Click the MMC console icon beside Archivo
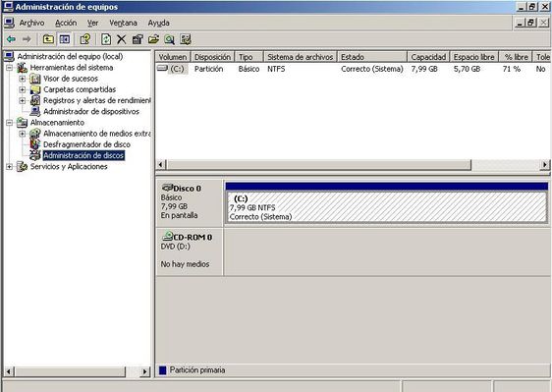The width and height of the screenshot is (552, 392). click(9, 23)
